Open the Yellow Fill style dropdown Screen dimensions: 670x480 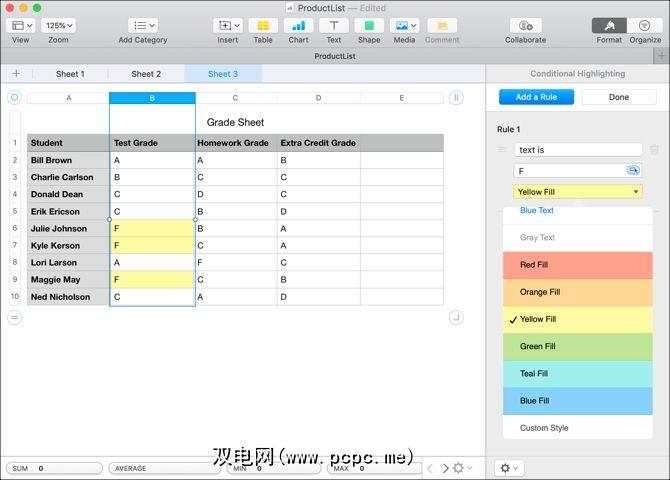point(578,192)
